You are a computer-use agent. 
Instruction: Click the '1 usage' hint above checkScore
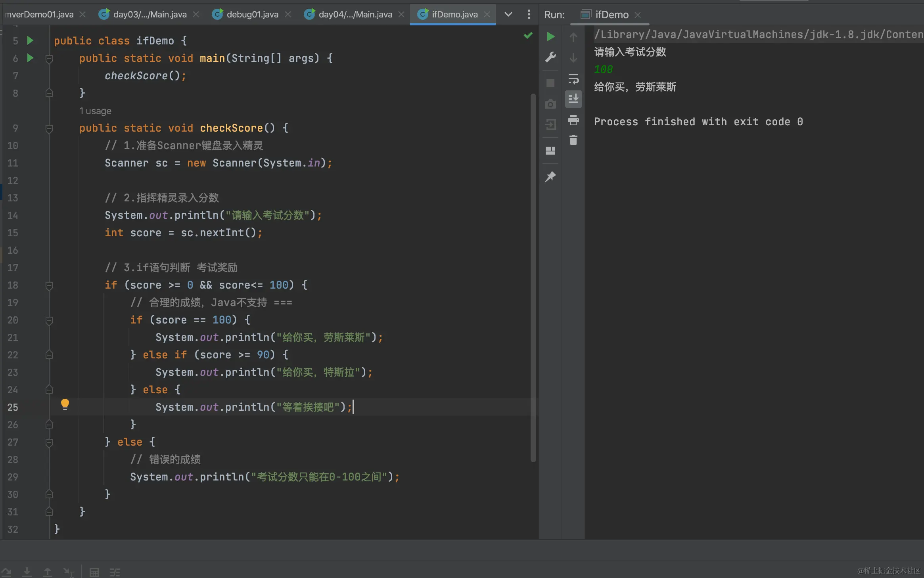click(95, 111)
